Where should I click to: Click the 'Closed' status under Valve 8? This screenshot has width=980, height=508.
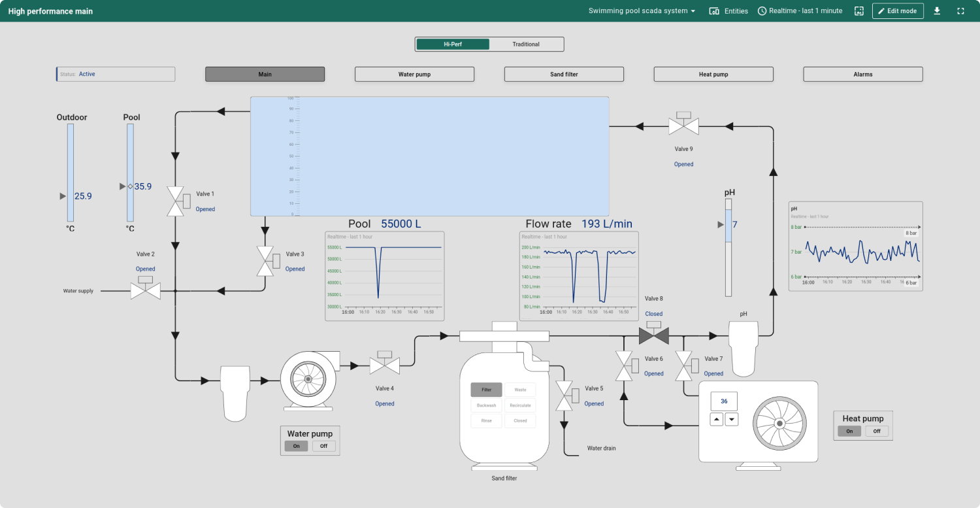(654, 314)
